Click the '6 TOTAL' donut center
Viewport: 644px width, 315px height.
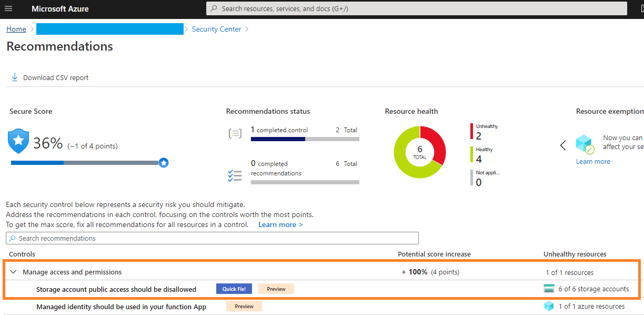coord(420,152)
